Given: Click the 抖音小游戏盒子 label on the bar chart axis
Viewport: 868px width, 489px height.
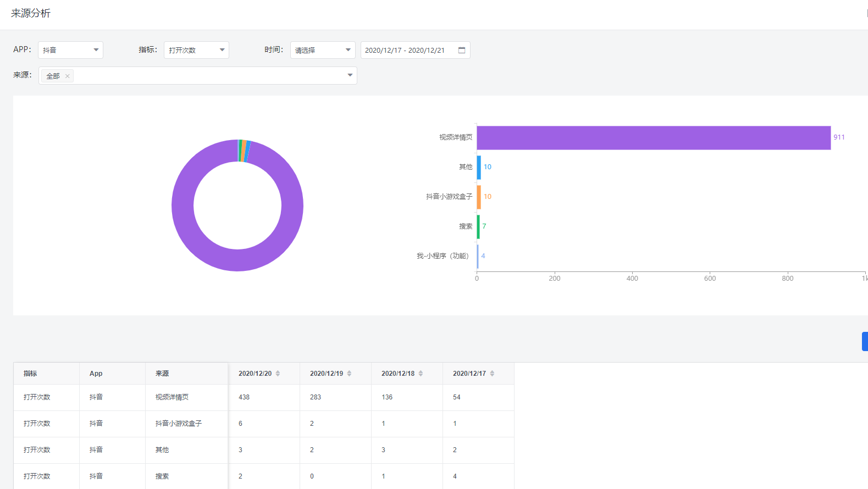Looking at the screenshot, I should pyautogui.click(x=449, y=197).
